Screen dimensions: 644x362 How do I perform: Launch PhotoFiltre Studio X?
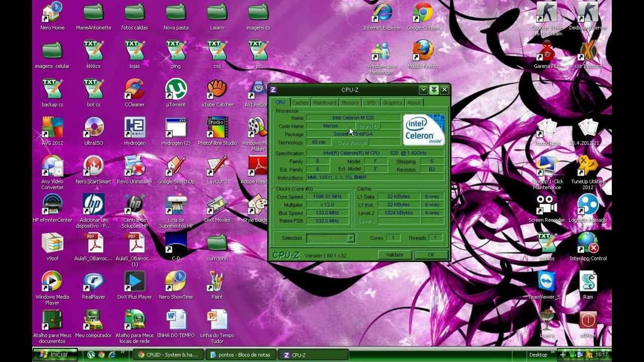217,134
